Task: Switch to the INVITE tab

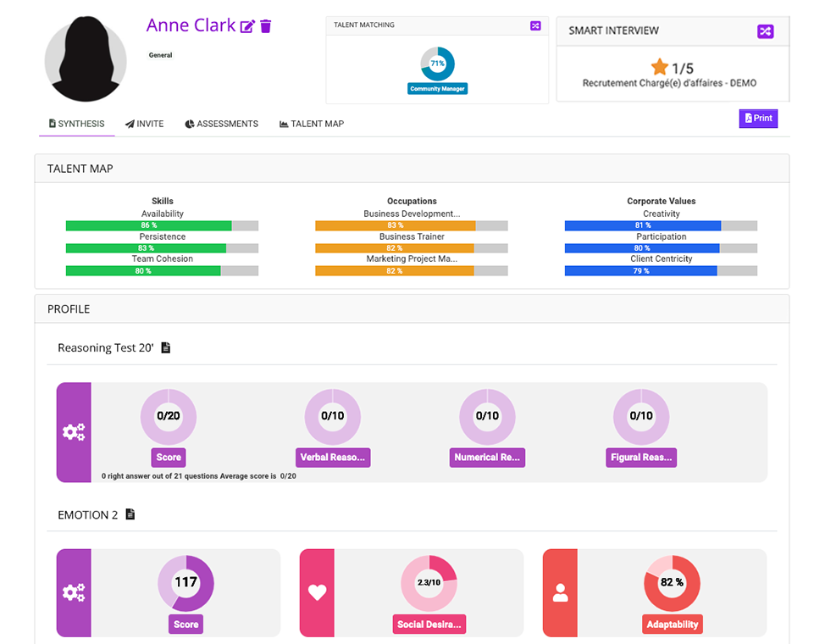Action: pyautogui.click(x=144, y=124)
